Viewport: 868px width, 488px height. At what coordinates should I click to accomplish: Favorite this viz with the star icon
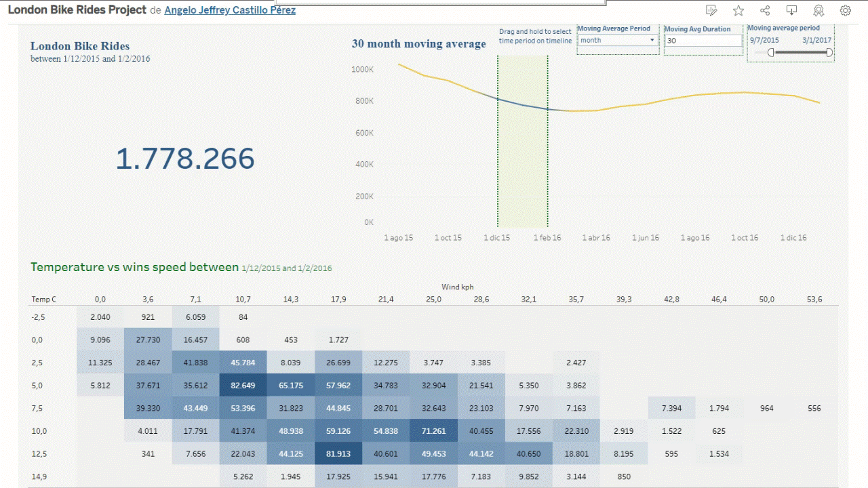tap(738, 10)
